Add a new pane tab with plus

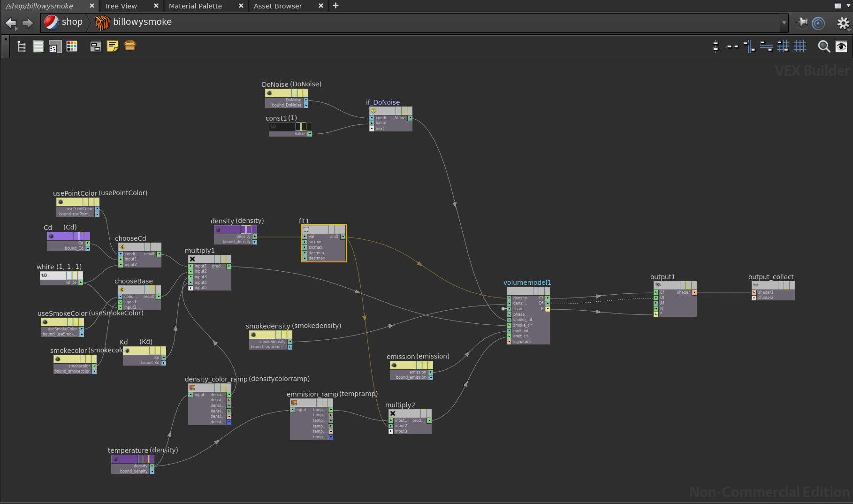335,6
